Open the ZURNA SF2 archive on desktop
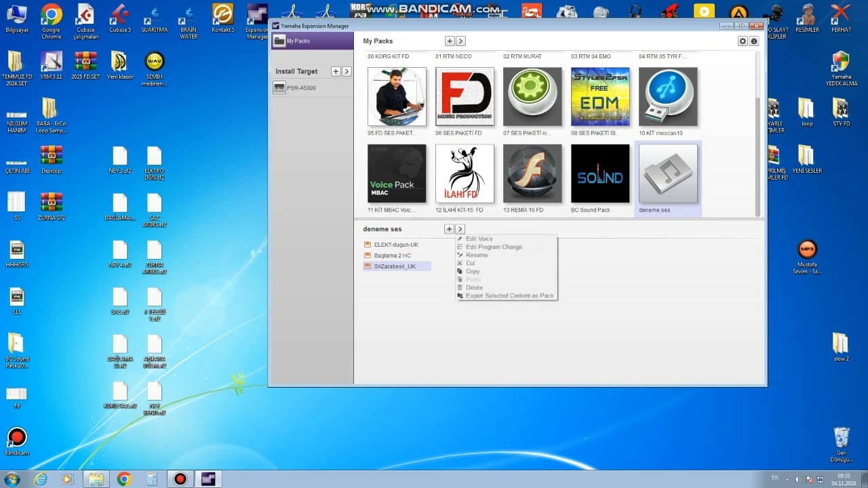868x488 pixels. pyautogui.click(x=51, y=207)
